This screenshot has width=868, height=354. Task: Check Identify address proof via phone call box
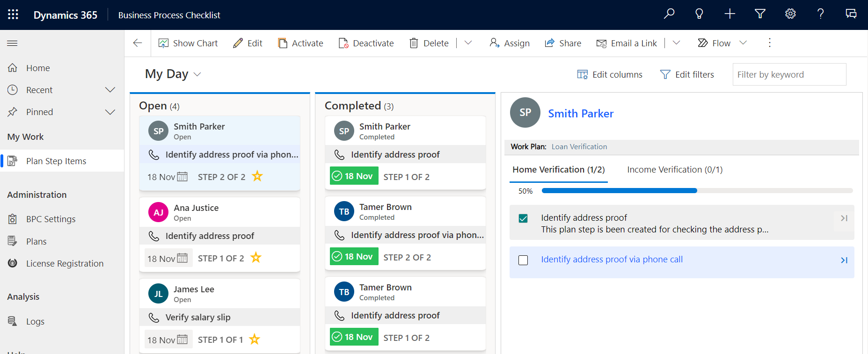[523, 260]
